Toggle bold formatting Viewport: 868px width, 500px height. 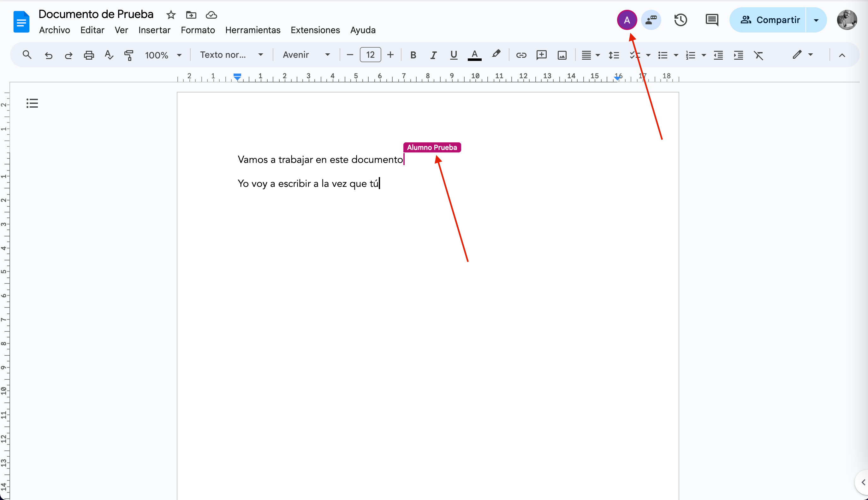413,55
